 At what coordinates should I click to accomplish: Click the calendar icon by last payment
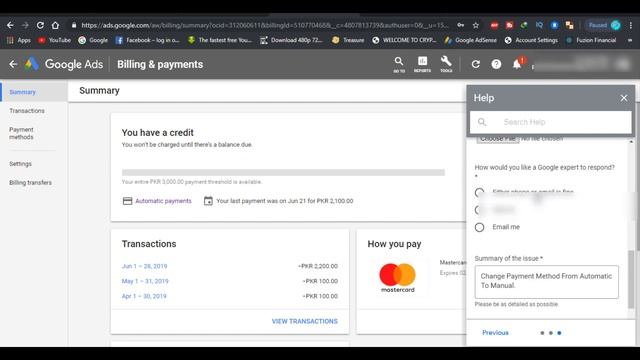coord(208,201)
